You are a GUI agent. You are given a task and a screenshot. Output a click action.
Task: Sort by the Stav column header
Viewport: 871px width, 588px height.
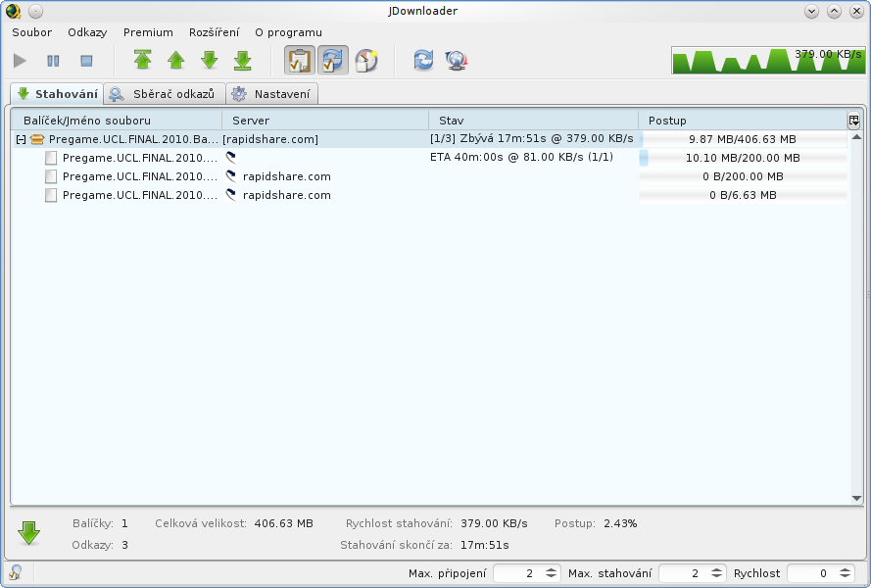pyautogui.click(x=533, y=120)
